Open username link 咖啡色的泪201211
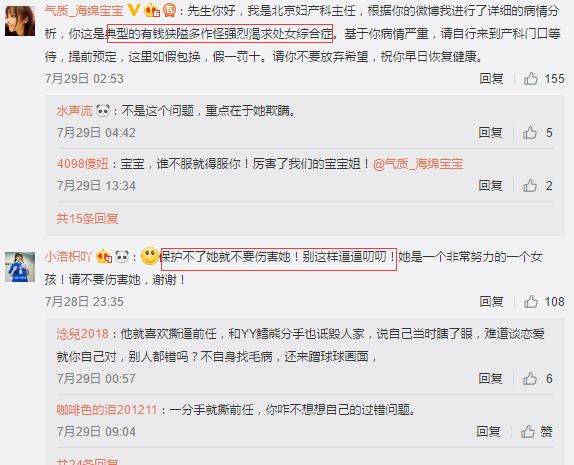 click(107, 409)
